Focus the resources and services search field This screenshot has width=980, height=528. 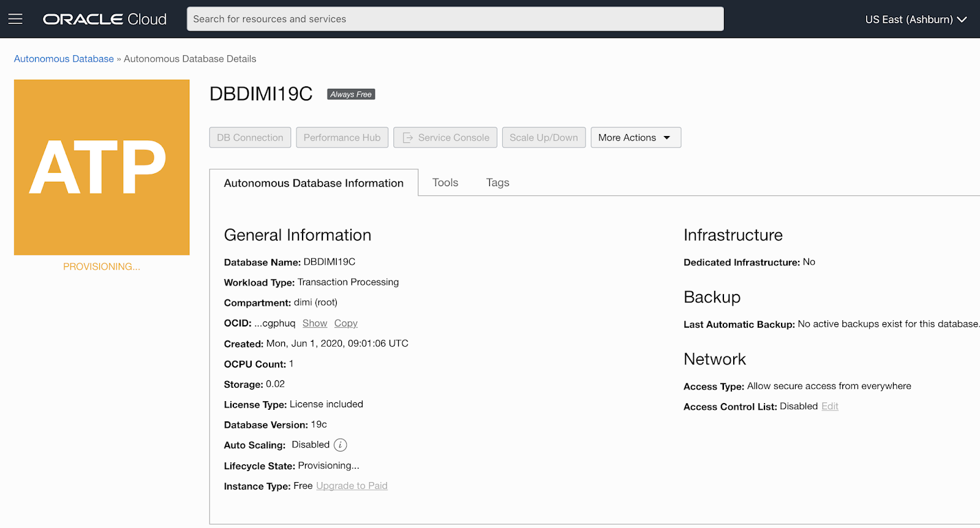coord(455,19)
